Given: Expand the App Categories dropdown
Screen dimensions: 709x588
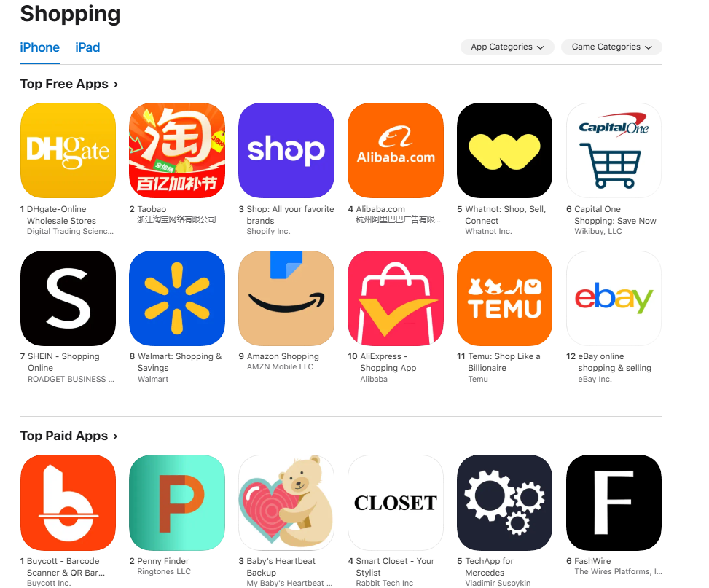Looking at the screenshot, I should (507, 47).
